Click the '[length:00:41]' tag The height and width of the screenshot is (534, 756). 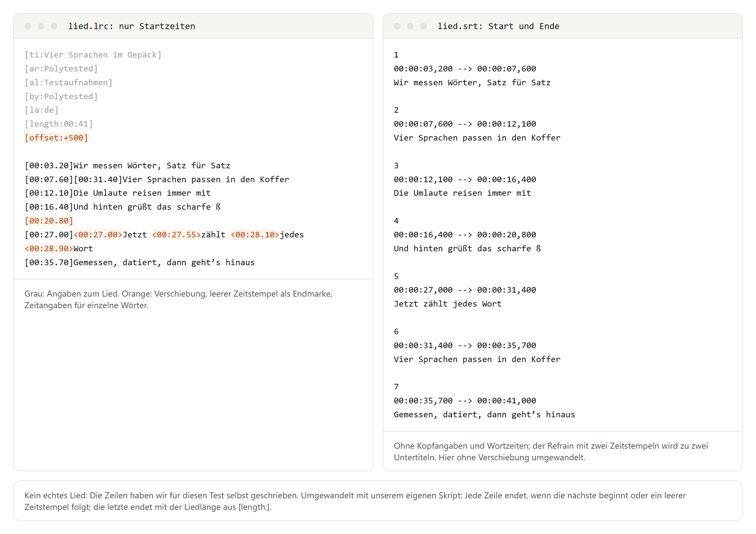pos(59,124)
